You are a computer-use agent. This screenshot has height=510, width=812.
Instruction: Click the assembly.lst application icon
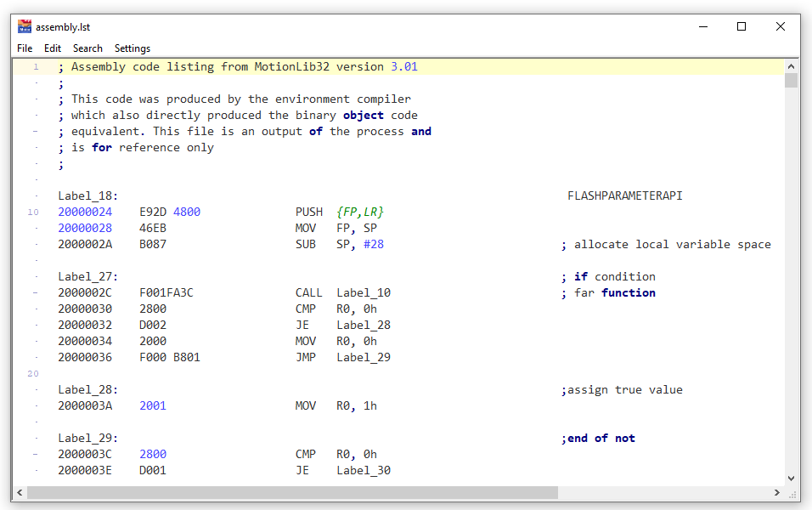[x=25, y=26]
